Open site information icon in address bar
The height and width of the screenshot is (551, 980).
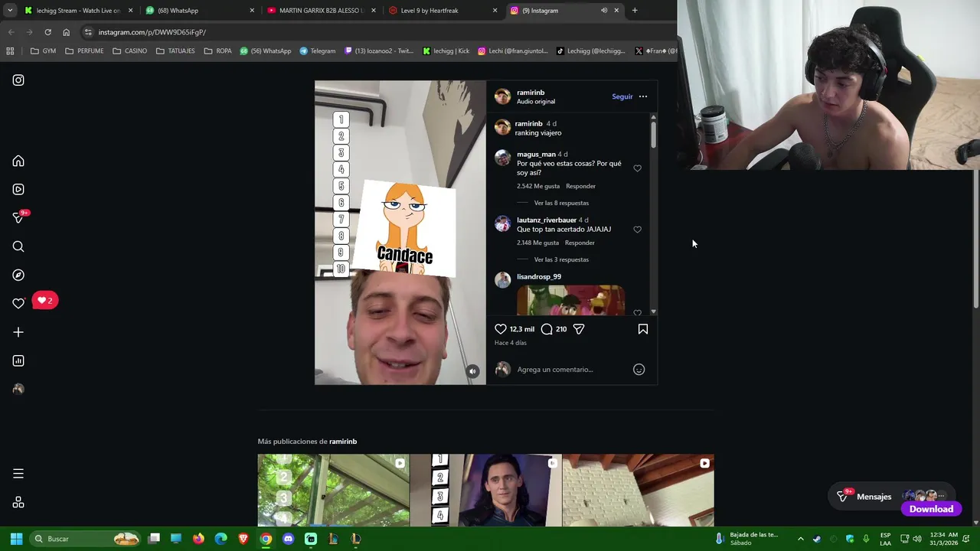[88, 32]
